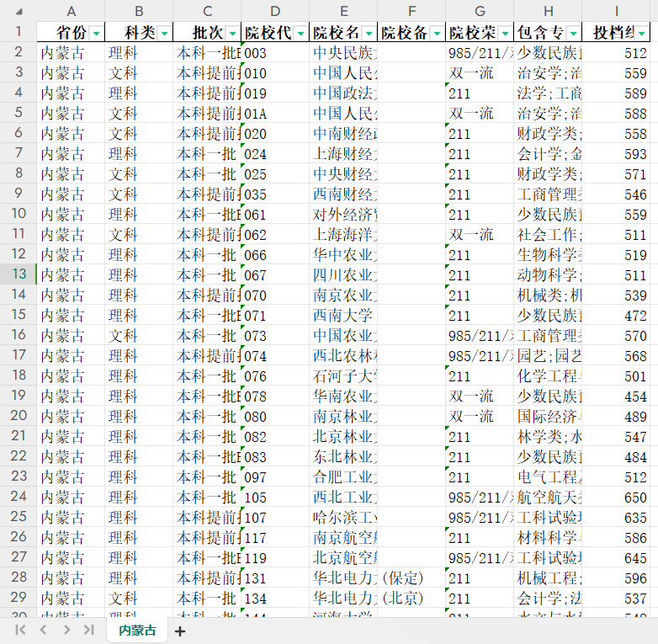Click 上海海洋 school cell

pos(343,234)
